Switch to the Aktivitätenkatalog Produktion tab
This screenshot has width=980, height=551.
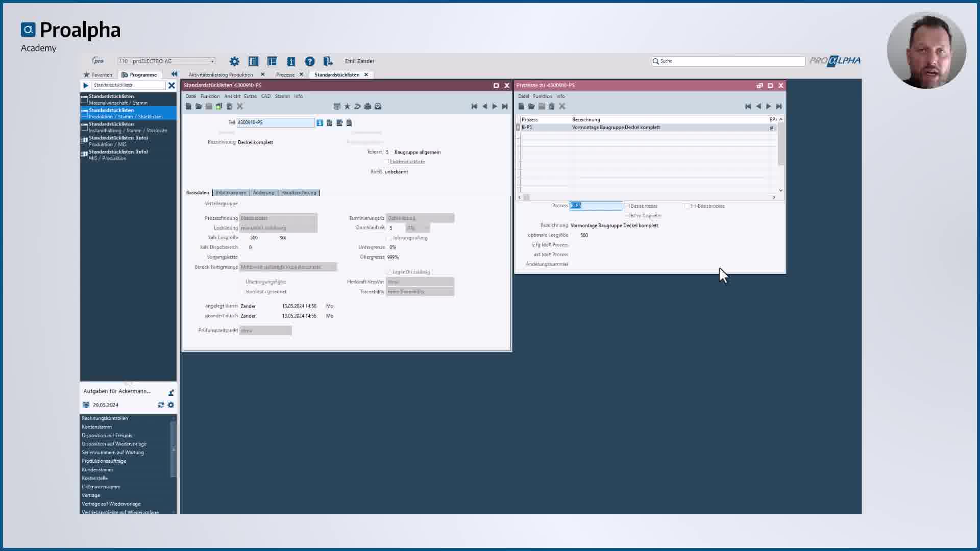(x=220, y=74)
